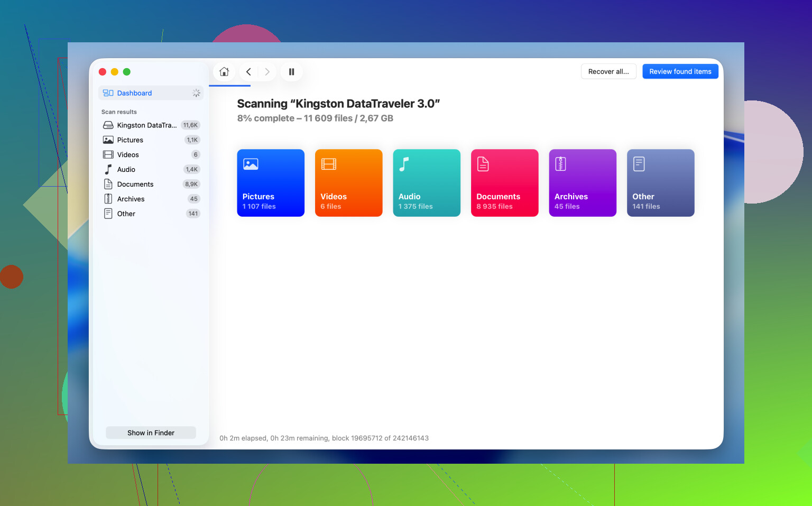812x506 pixels.
Task: Select the Kingston DataTra... drive icon
Action: pos(108,125)
